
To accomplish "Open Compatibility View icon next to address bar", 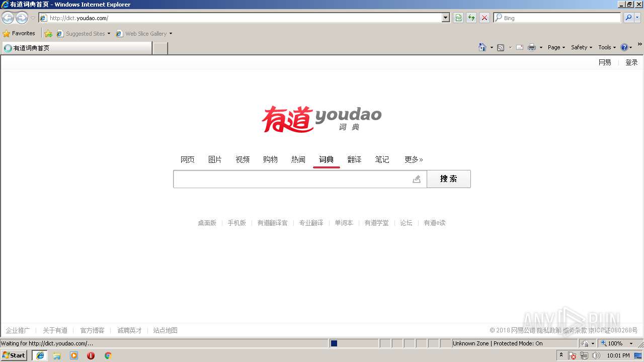I will click(458, 18).
